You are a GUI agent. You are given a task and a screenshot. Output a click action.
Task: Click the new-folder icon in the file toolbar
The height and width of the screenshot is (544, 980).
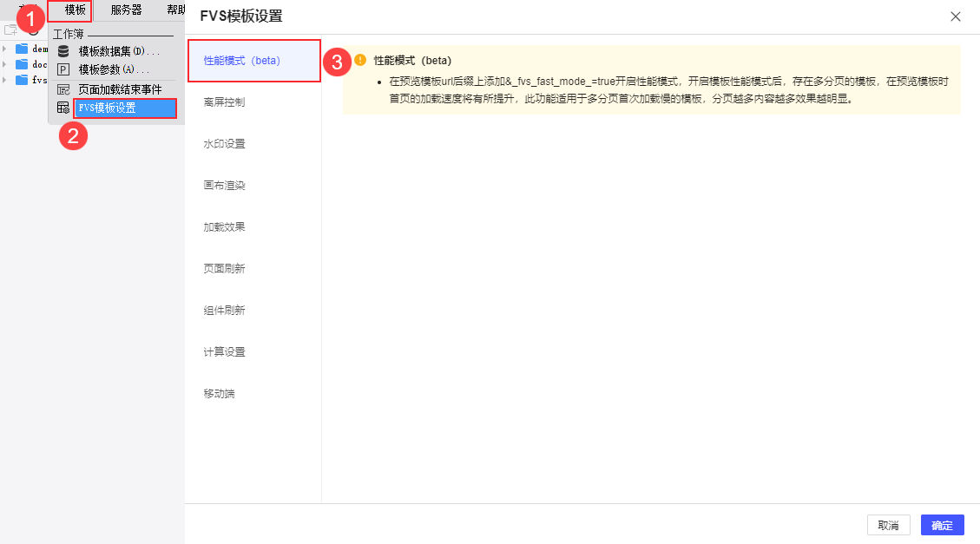click(10, 30)
